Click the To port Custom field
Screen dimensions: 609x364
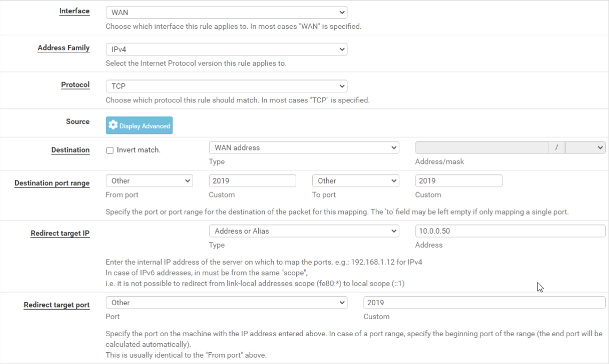tap(458, 181)
